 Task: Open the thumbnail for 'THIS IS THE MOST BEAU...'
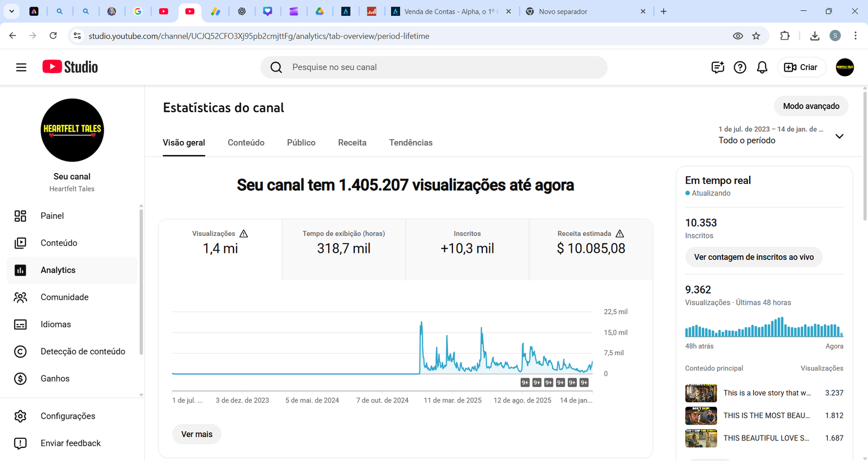[x=701, y=415]
